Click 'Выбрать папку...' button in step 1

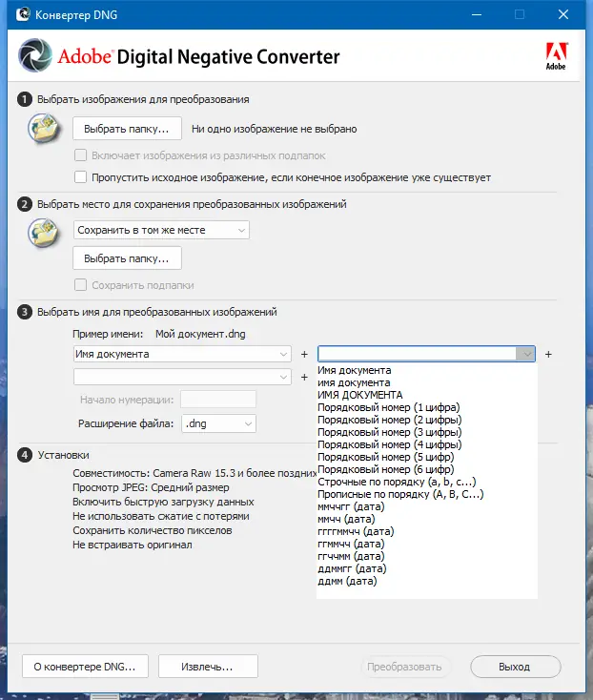tap(127, 129)
